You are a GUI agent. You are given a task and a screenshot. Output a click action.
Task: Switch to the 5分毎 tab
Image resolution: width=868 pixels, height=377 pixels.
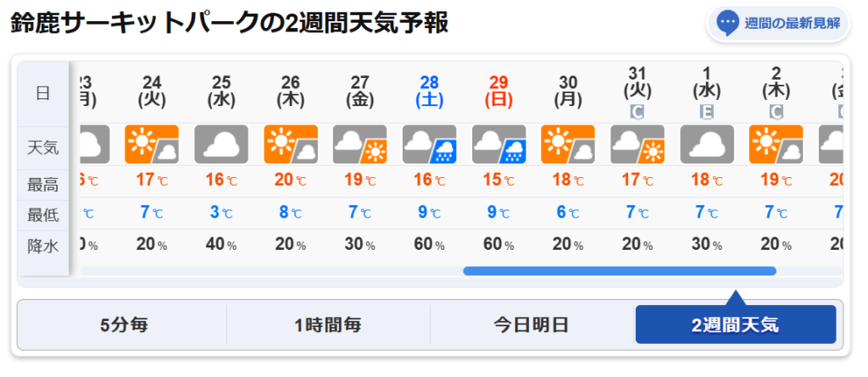[122, 324]
